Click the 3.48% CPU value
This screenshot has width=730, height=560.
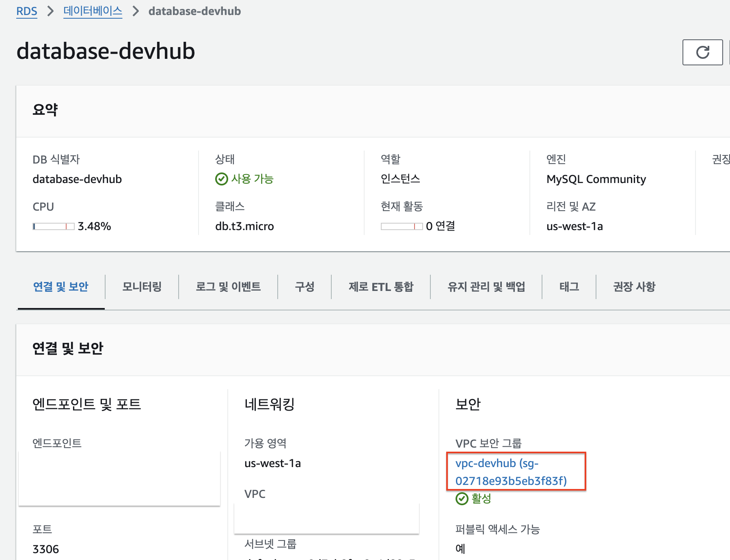pos(94,226)
